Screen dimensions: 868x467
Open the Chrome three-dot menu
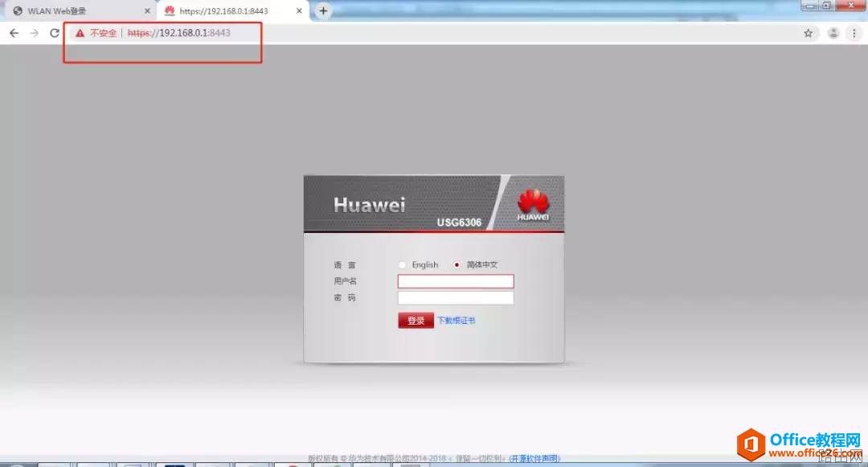[854, 33]
